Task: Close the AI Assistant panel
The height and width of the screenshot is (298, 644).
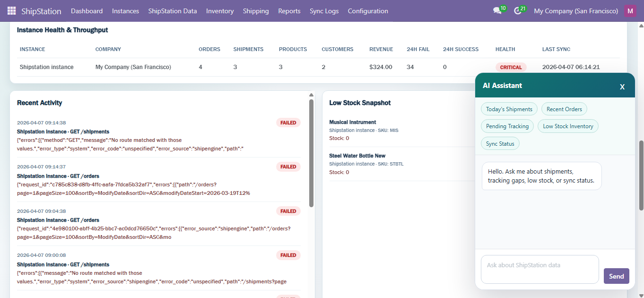Action: click(622, 87)
